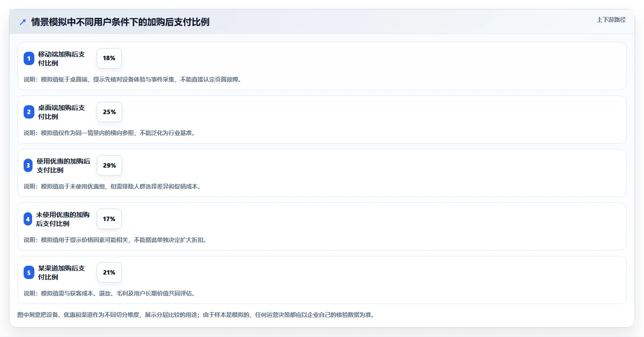Image resolution: width=644 pixels, height=337 pixels.
Task: Click the number 4 badge for 未使用优惠的加购后支付比例
Action: click(28, 219)
